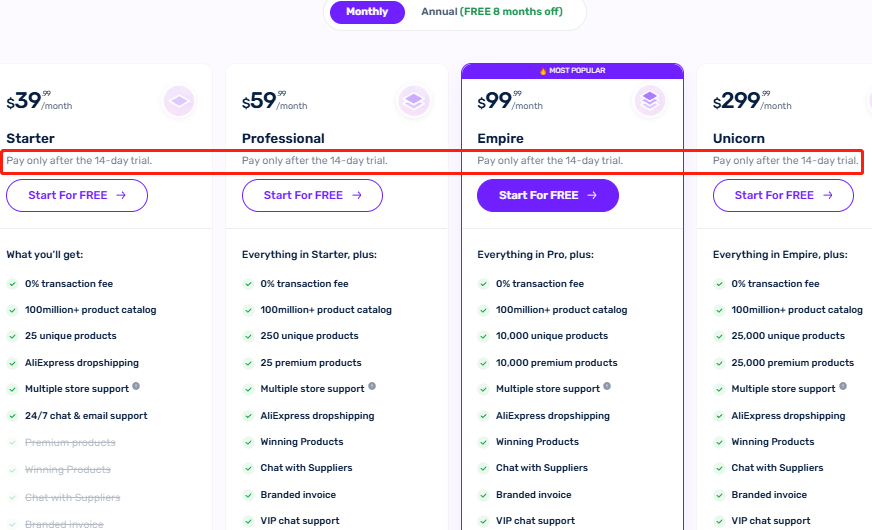Click the Professional plan title
The height and width of the screenshot is (530, 872).
[283, 138]
